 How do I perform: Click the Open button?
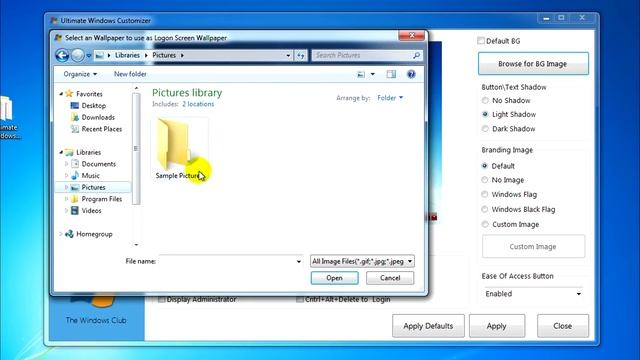pos(334,278)
